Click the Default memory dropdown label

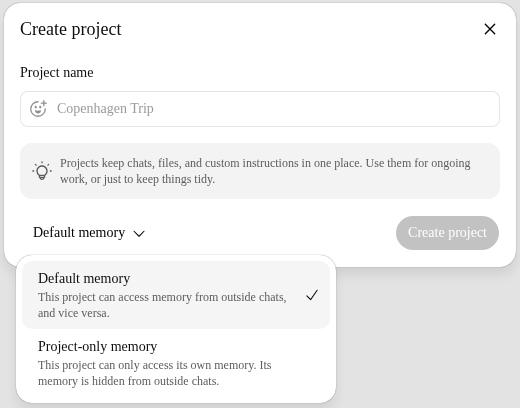[79, 232]
